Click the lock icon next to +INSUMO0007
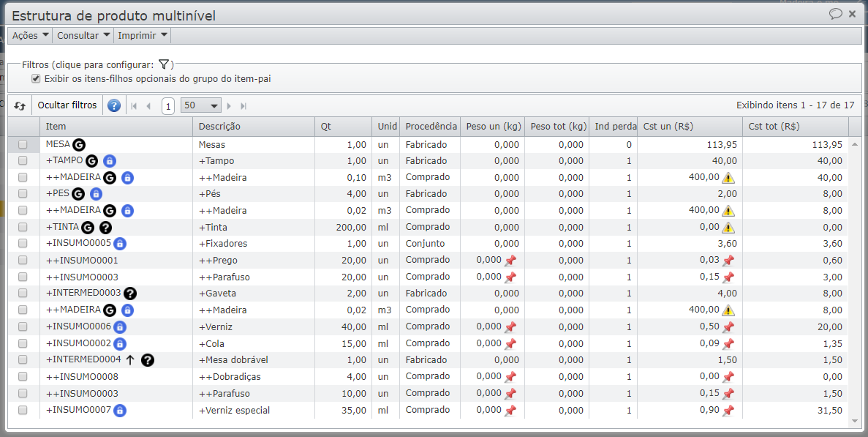Image resolution: width=868 pixels, height=437 pixels. (120, 411)
